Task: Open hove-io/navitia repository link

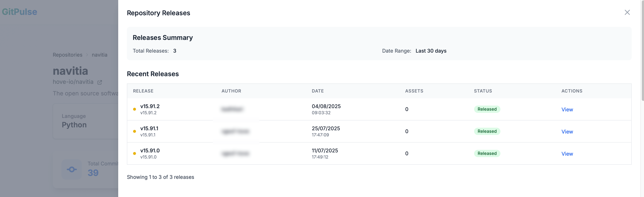Action: pos(73,82)
